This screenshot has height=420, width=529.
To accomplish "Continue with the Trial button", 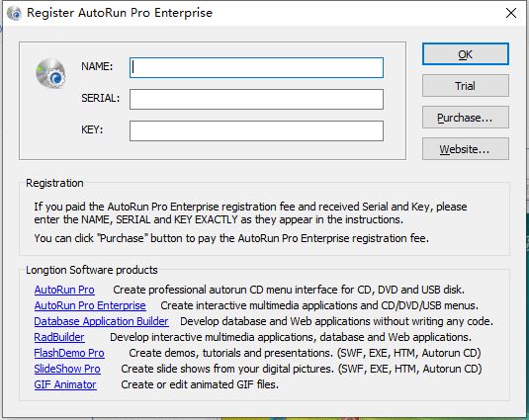I will (x=466, y=86).
